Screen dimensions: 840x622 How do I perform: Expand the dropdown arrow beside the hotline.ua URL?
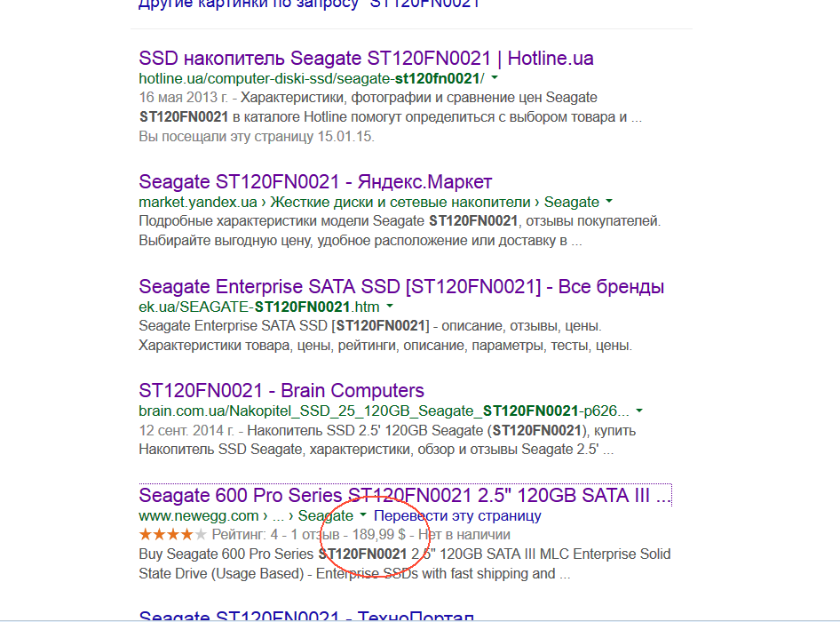click(495, 78)
